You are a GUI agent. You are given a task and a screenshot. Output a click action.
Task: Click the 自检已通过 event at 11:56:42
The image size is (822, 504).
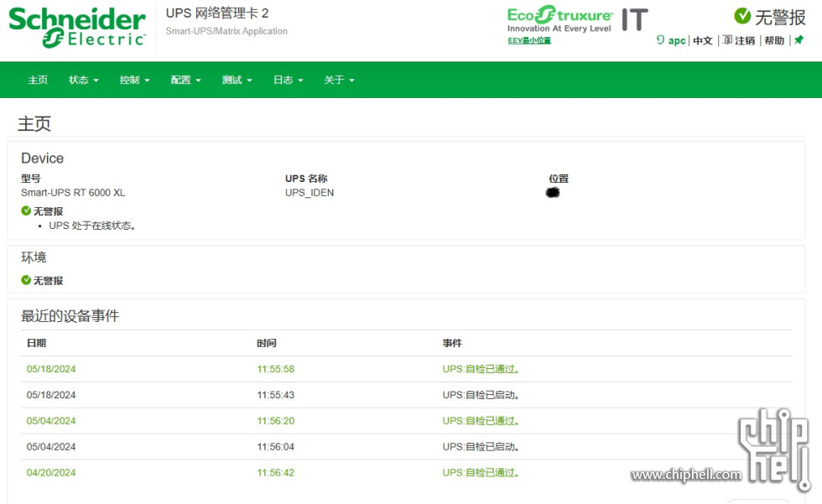[x=481, y=473]
